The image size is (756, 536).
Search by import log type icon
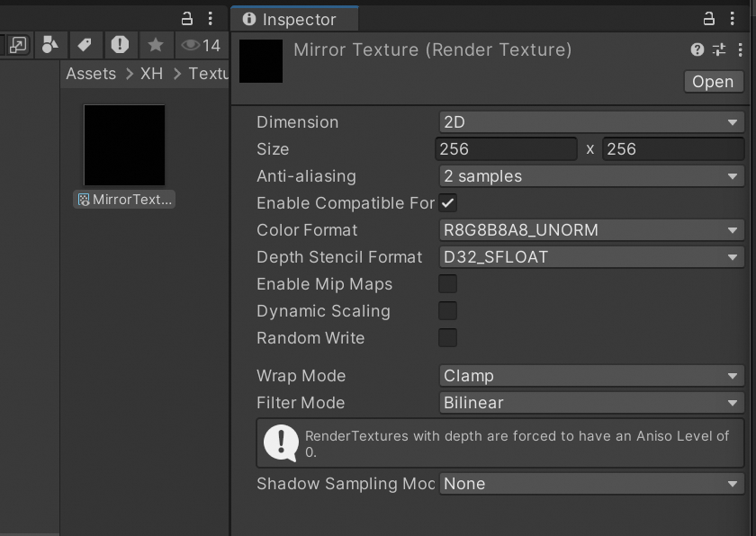(120, 45)
